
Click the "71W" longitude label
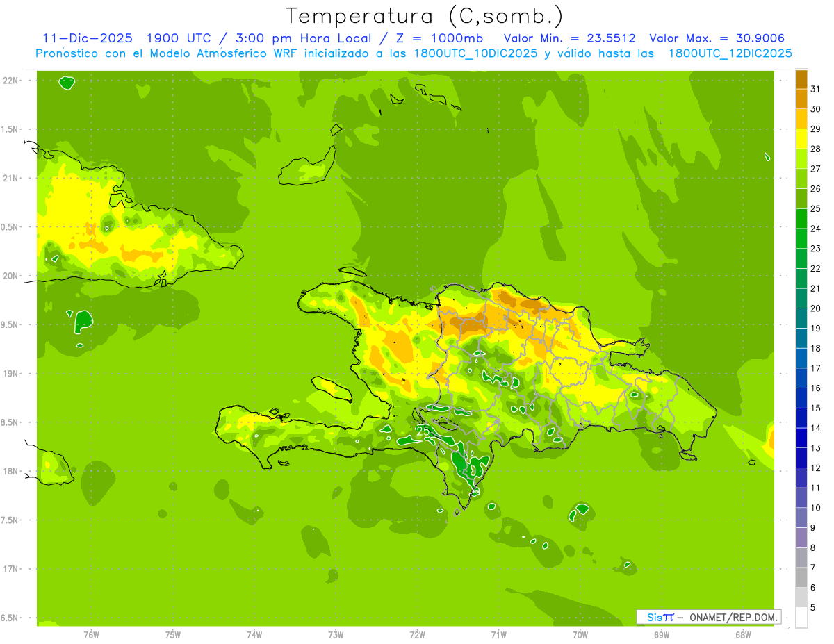499,635
